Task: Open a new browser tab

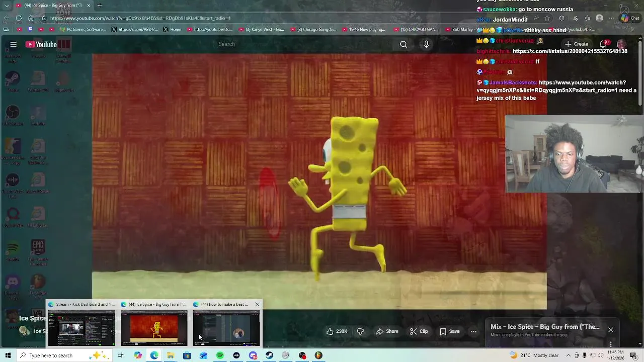Action: (100, 6)
